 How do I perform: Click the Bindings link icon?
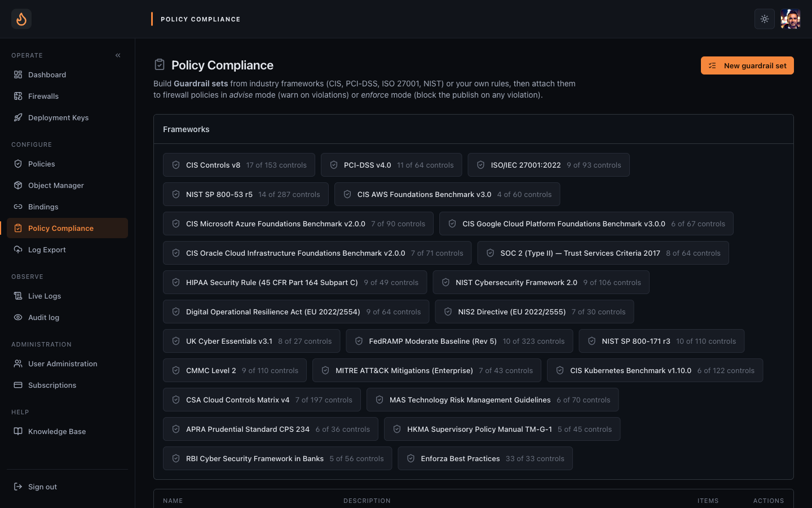(18, 207)
